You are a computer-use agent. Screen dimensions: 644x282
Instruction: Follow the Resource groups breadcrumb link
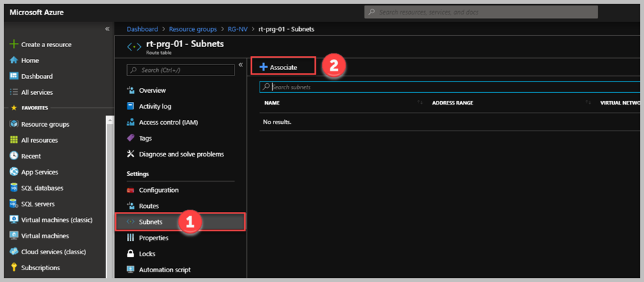[193, 29]
